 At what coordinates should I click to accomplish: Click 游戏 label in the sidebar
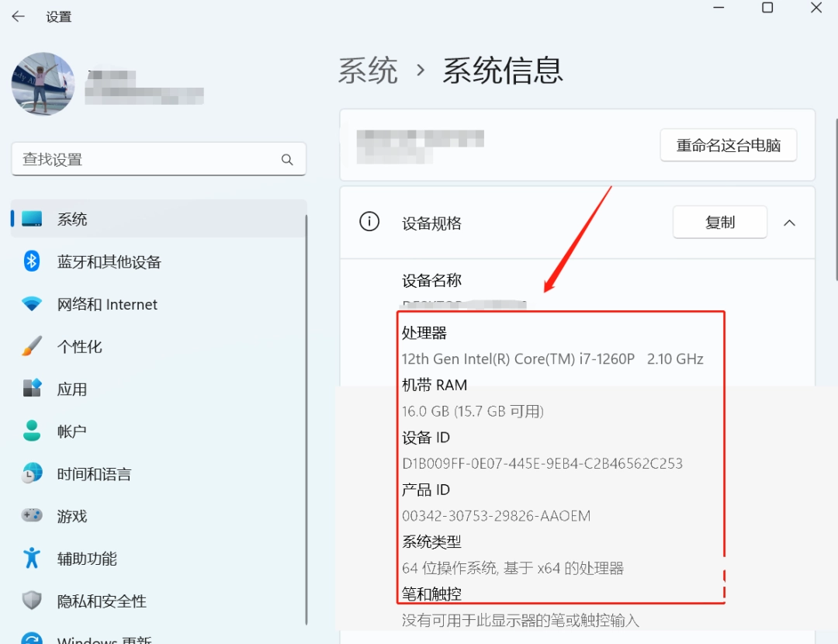pyautogui.click(x=72, y=516)
